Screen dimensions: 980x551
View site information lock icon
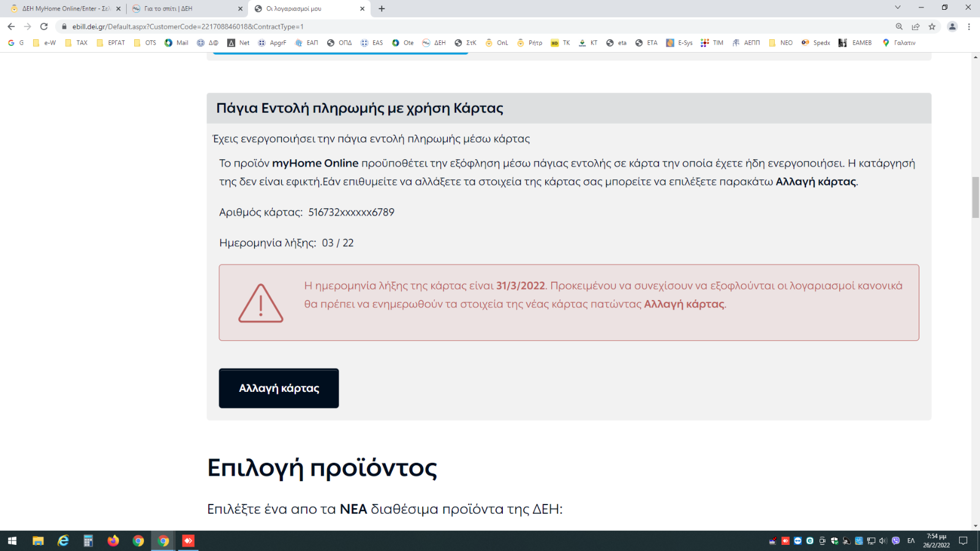[x=64, y=26]
